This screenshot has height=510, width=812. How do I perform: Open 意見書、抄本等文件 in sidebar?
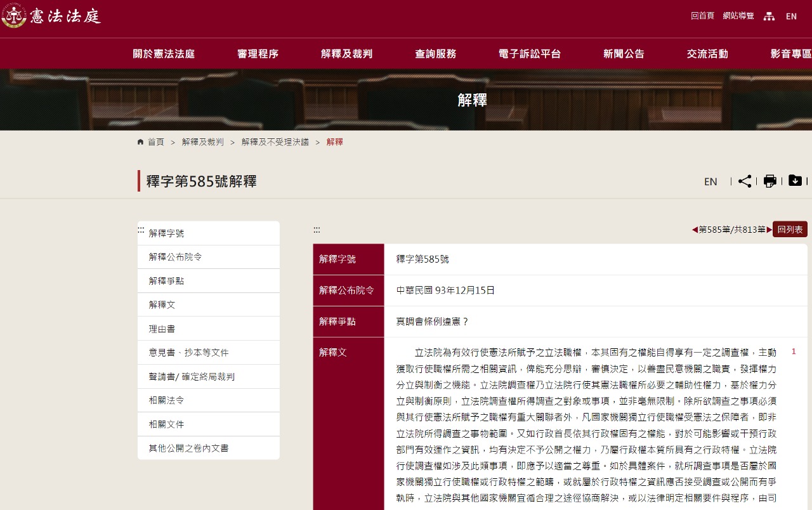tap(209, 353)
